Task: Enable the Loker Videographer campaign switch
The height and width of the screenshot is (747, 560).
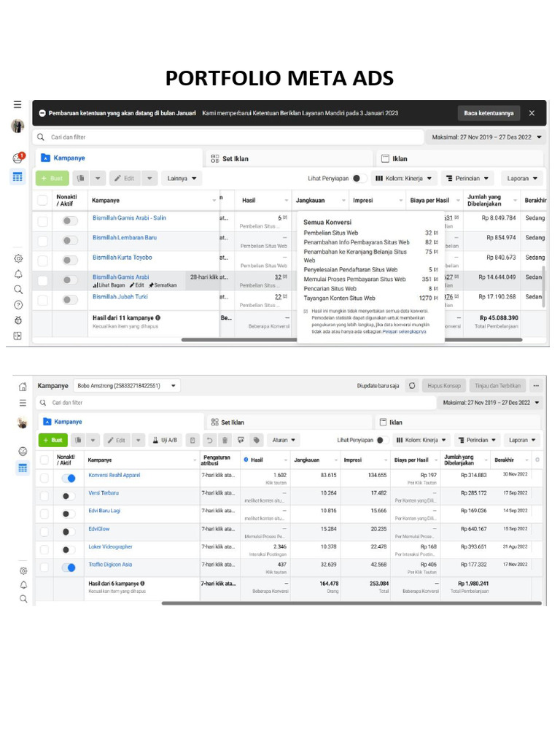Action: (69, 550)
